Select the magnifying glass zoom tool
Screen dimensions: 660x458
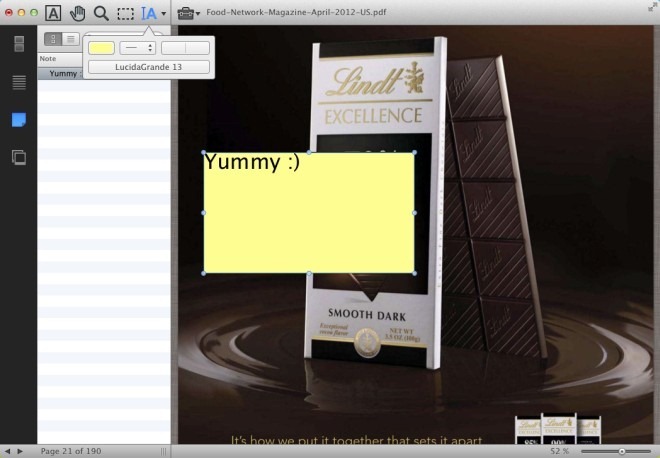point(101,13)
